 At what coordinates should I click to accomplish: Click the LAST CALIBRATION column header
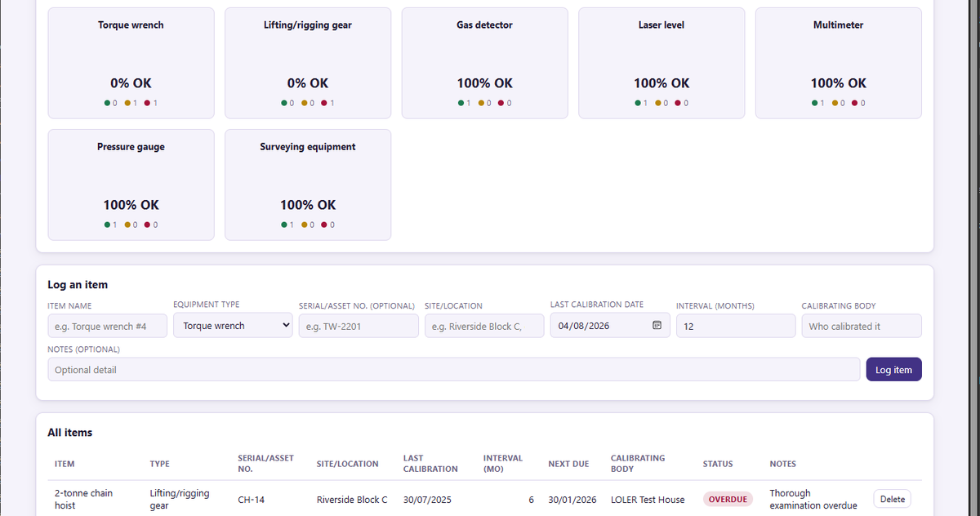[430, 464]
